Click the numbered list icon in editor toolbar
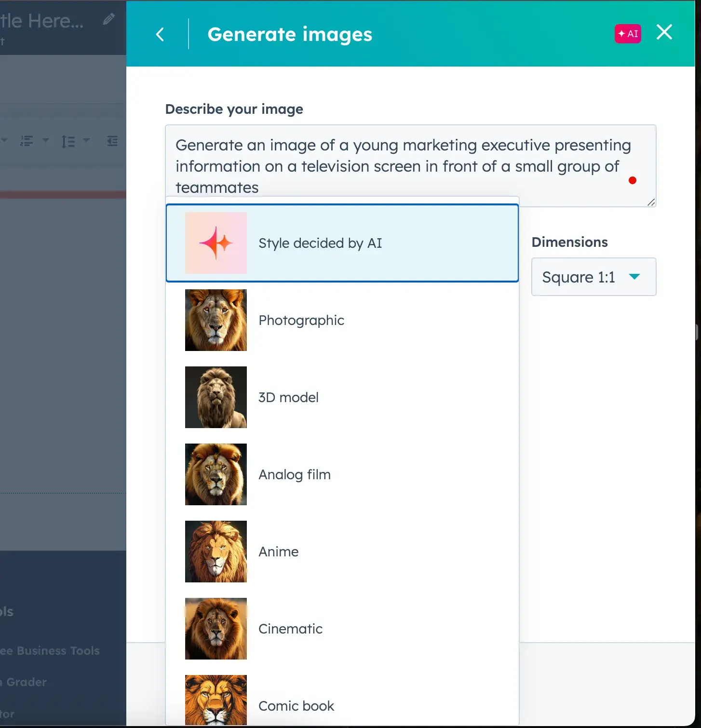 tap(27, 141)
